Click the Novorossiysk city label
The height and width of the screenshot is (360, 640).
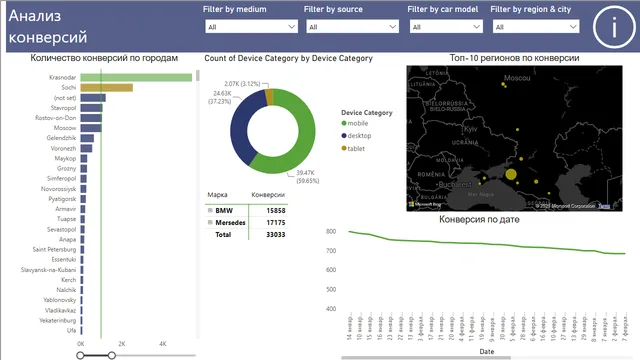click(58, 189)
